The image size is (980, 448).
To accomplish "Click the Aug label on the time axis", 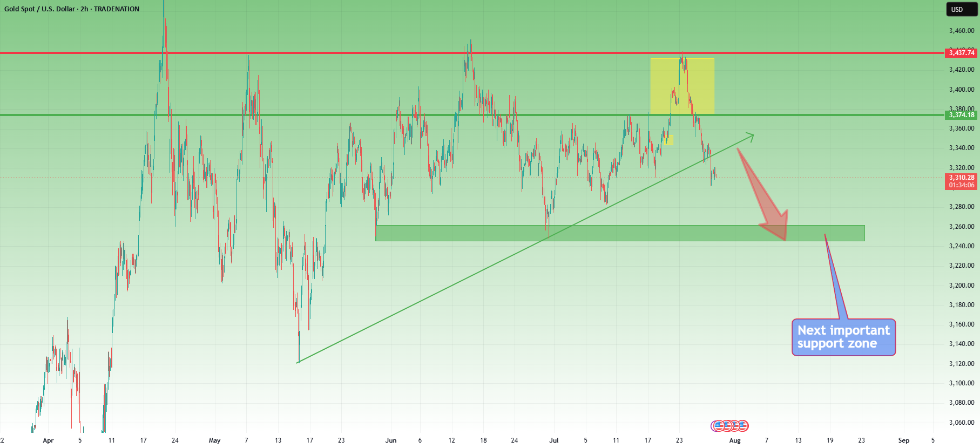I will [x=735, y=440].
